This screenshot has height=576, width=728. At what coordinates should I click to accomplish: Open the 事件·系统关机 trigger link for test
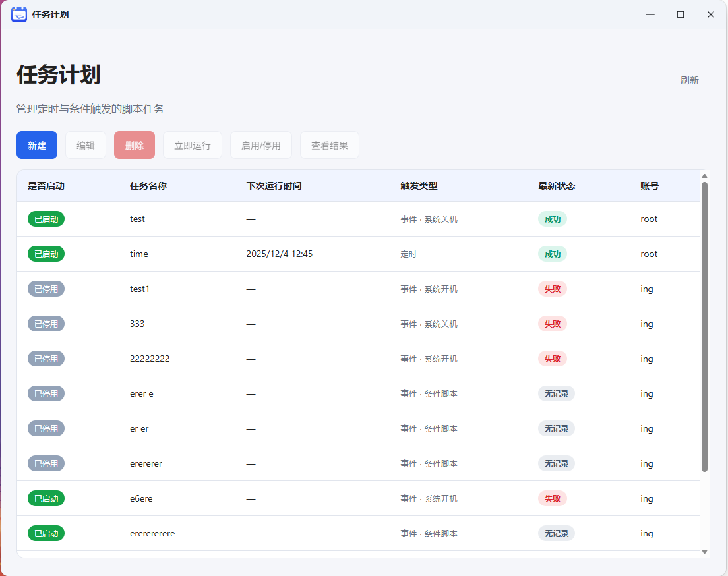click(429, 219)
